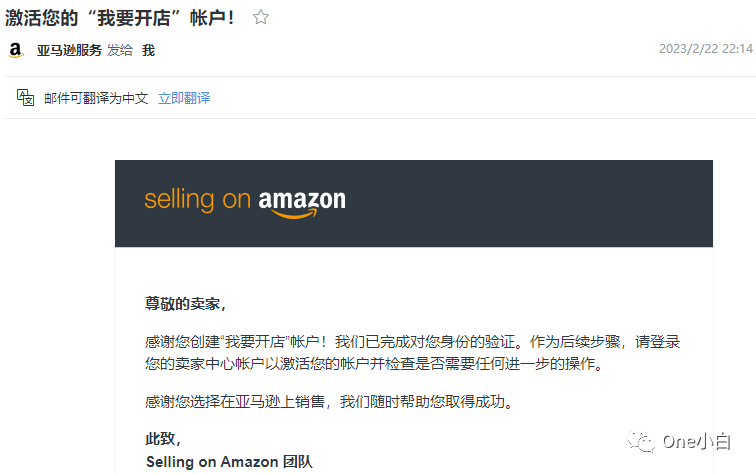The height and width of the screenshot is (474, 756).
Task: Open sender name 亚马逊服务
Action: (69, 50)
